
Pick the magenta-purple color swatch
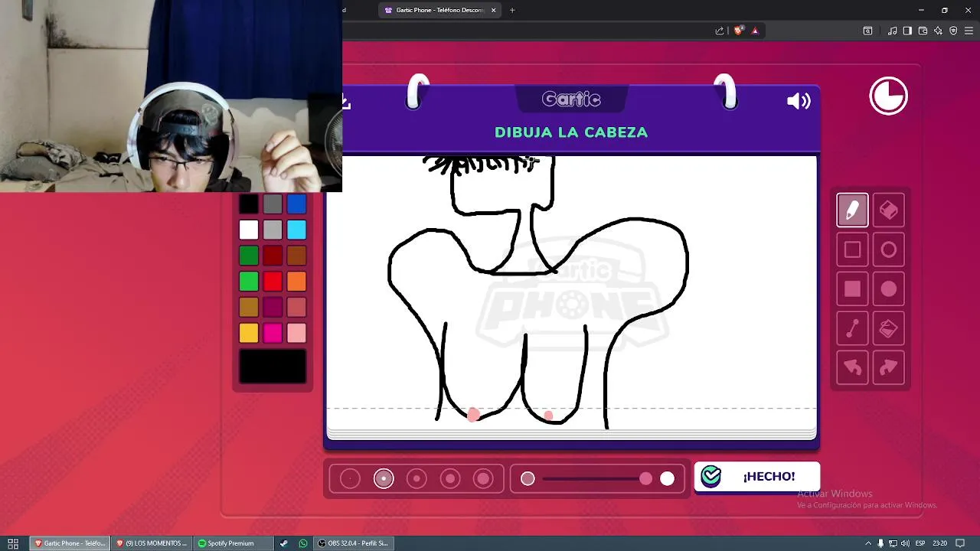click(x=273, y=307)
